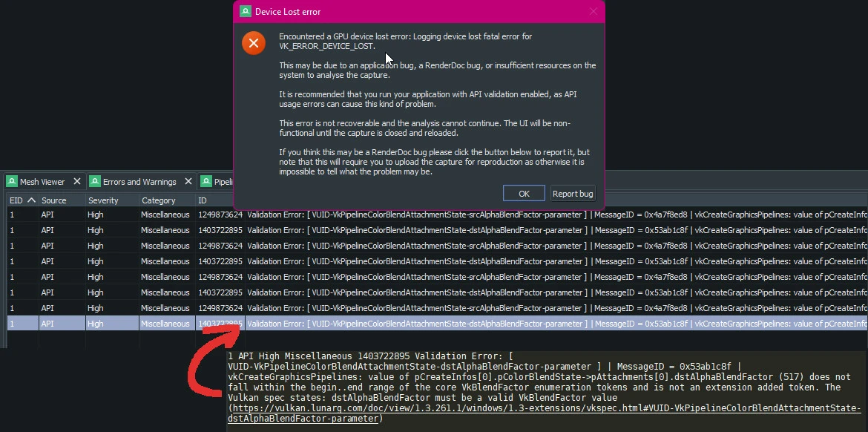The image size is (868, 432).
Task: Click the Errors and Warnings tab icon
Action: (x=95, y=182)
